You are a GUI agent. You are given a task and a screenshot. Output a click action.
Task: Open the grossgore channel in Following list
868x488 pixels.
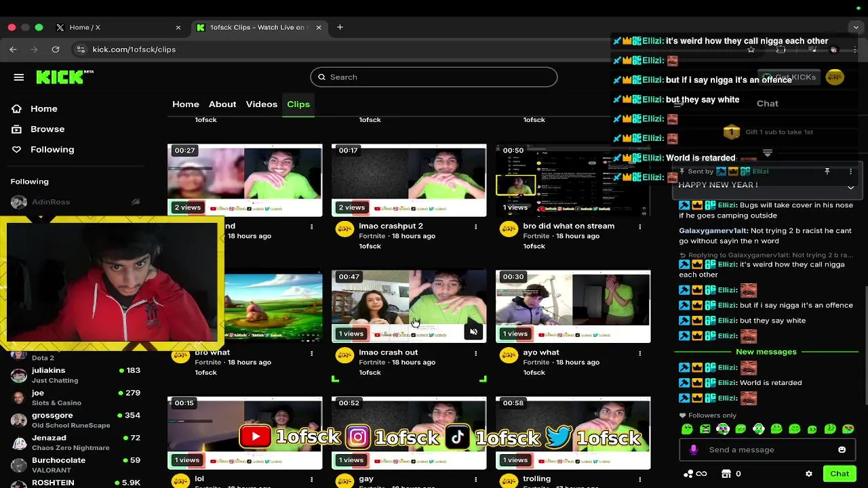pyautogui.click(x=76, y=420)
